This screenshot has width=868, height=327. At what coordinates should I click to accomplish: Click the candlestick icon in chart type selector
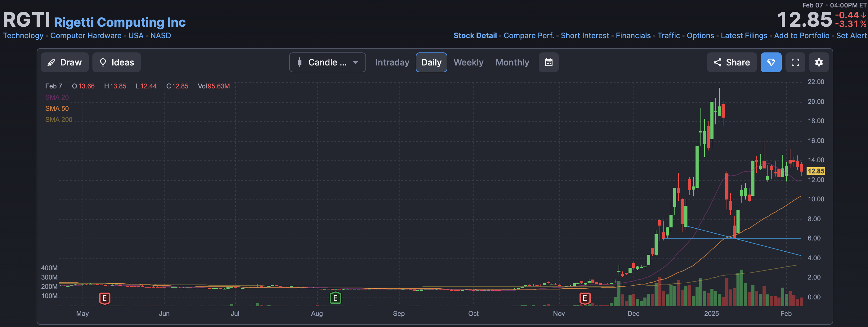[300, 62]
